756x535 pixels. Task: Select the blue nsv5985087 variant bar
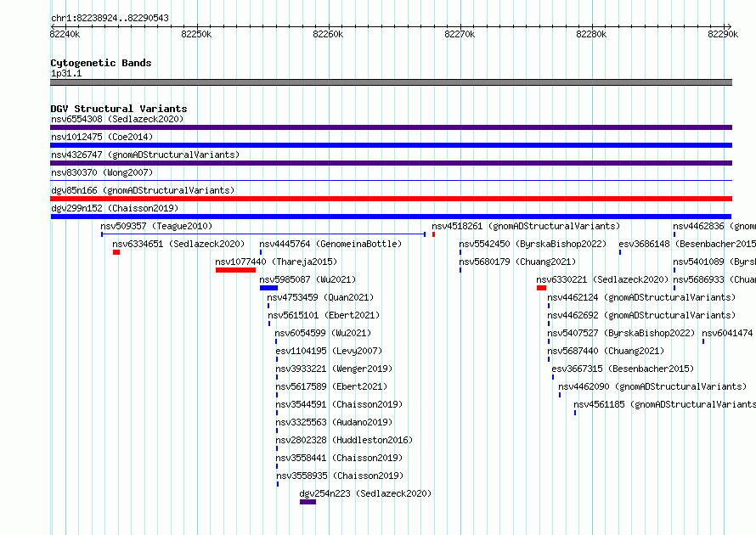(268, 288)
